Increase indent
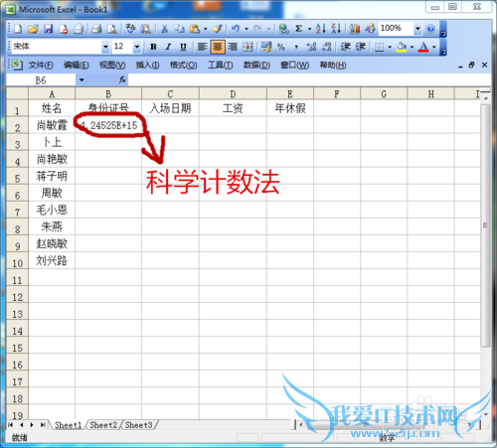Image resolution: width=497 pixels, height=448 pixels. [x=361, y=47]
